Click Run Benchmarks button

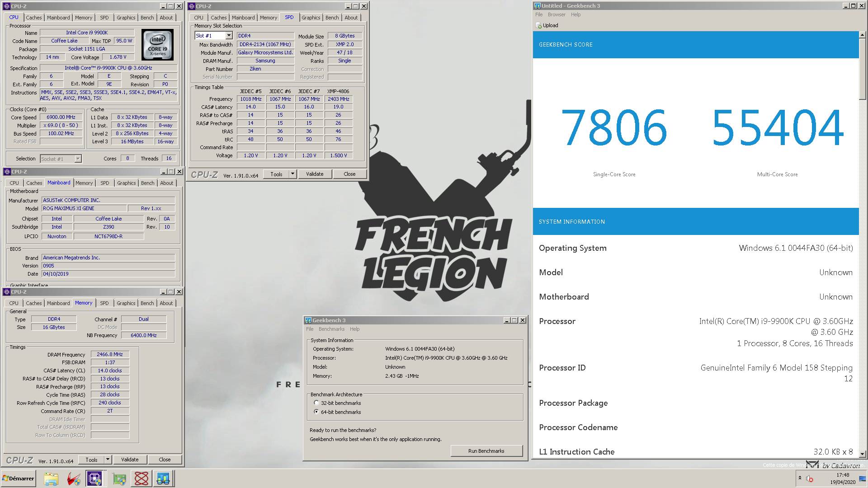pyautogui.click(x=486, y=451)
